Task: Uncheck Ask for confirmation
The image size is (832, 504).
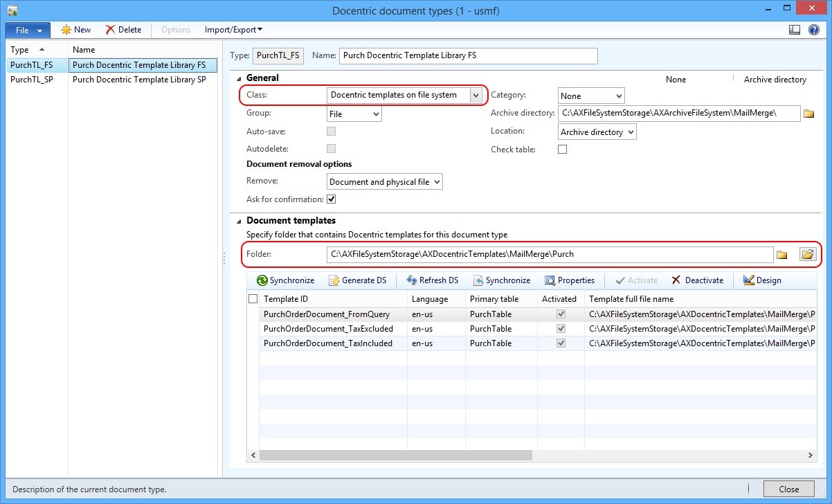Action: [332, 199]
